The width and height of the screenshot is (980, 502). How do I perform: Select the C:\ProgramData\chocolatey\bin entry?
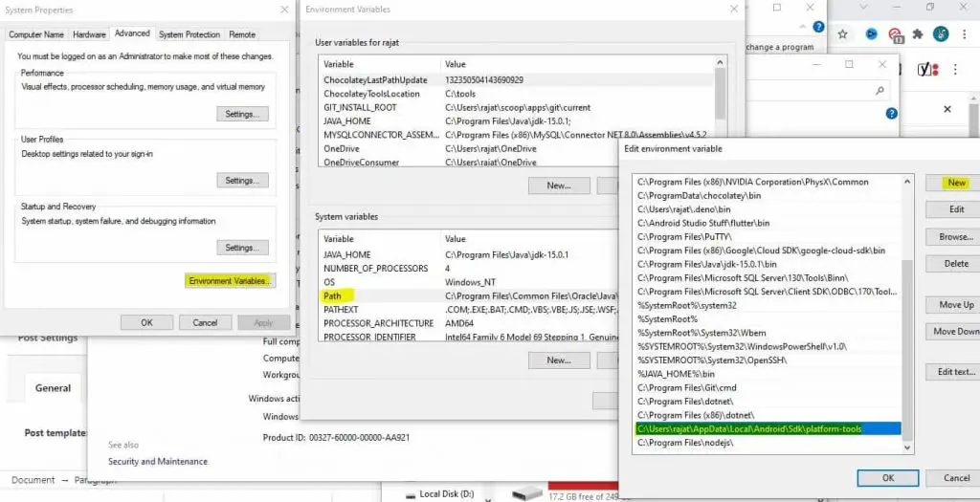point(767,195)
